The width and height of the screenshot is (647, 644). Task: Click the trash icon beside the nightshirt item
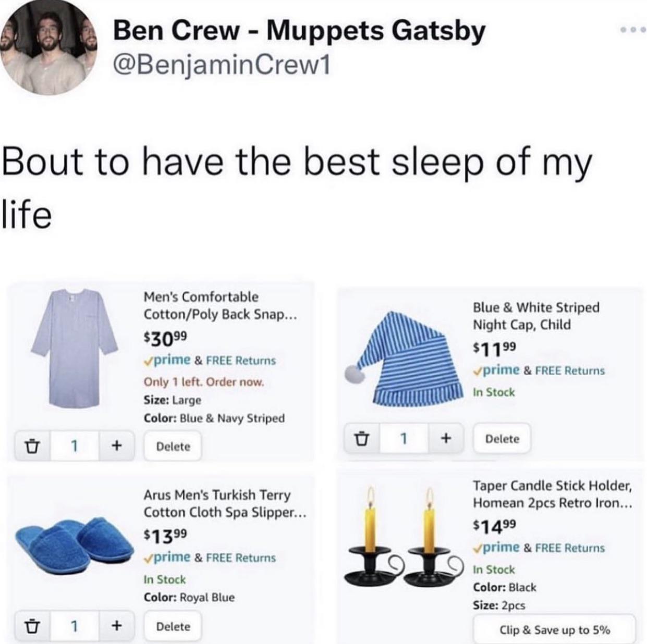pos(32,447)
